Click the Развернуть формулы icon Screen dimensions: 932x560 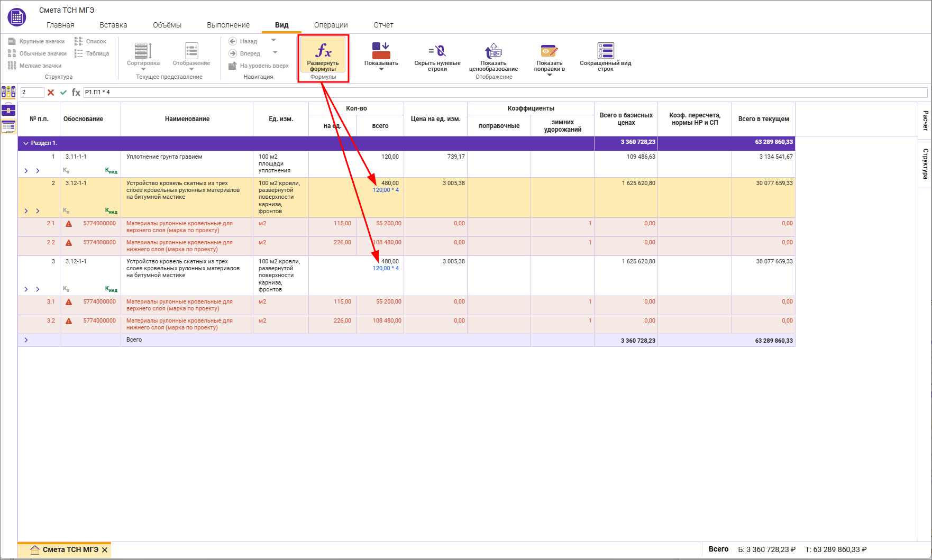(x=323, y=51)
